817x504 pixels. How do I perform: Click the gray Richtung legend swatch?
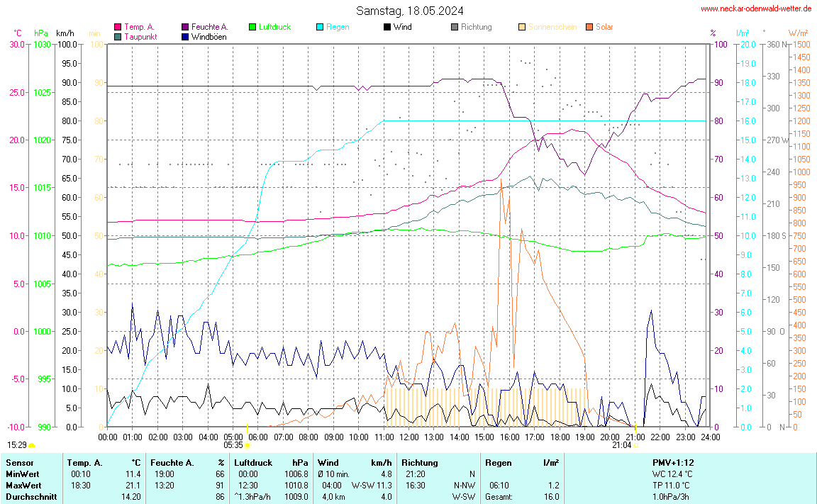[x=455, y=27]
